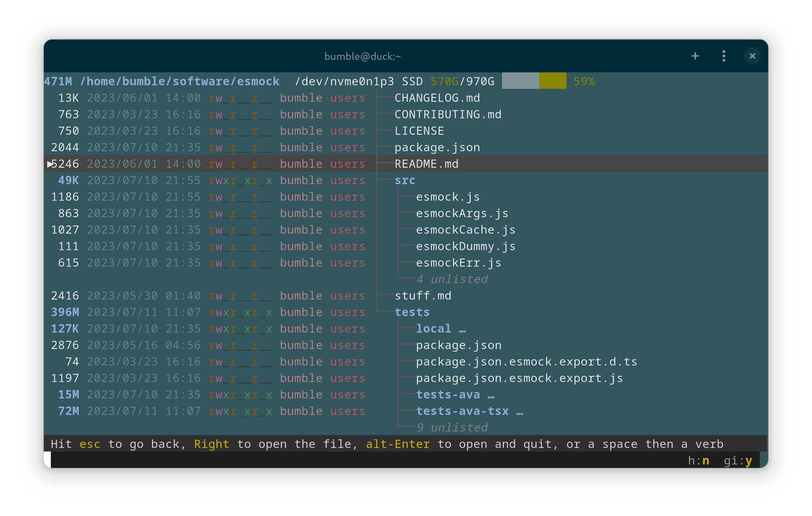Image resolution: width=812 pixels, height=516 pixels.
Task: Select esmockCache.js source file
Action: tap(465, 230)
